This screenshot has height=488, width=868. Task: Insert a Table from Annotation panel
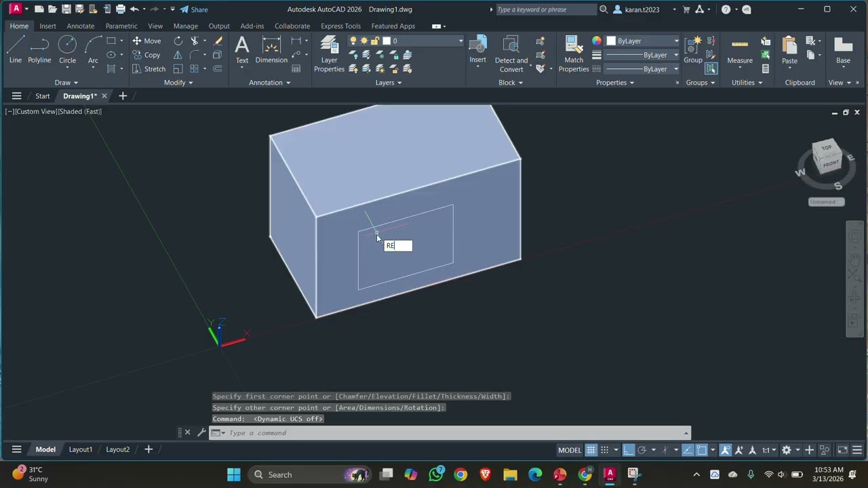pos(296,68)
